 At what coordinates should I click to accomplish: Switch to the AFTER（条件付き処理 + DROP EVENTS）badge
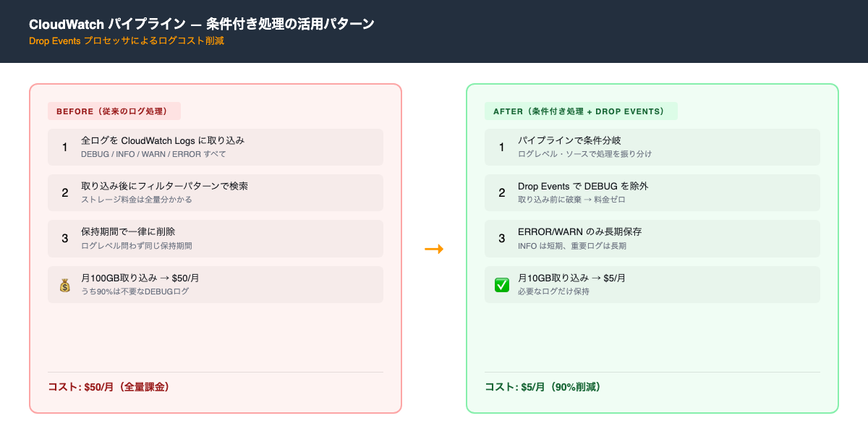[x=581, y=111]
